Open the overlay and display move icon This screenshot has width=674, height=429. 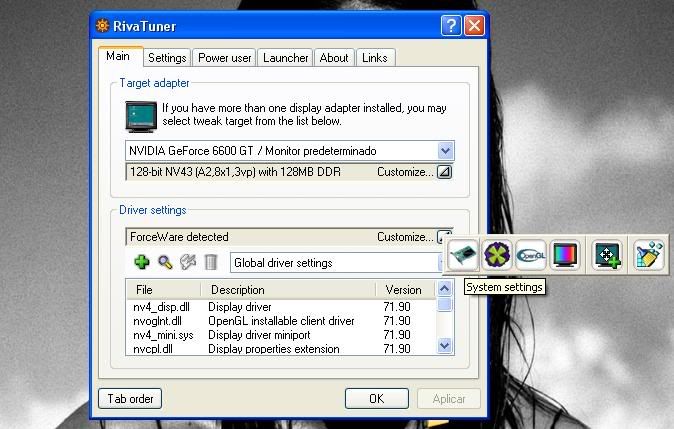point(607,255)
